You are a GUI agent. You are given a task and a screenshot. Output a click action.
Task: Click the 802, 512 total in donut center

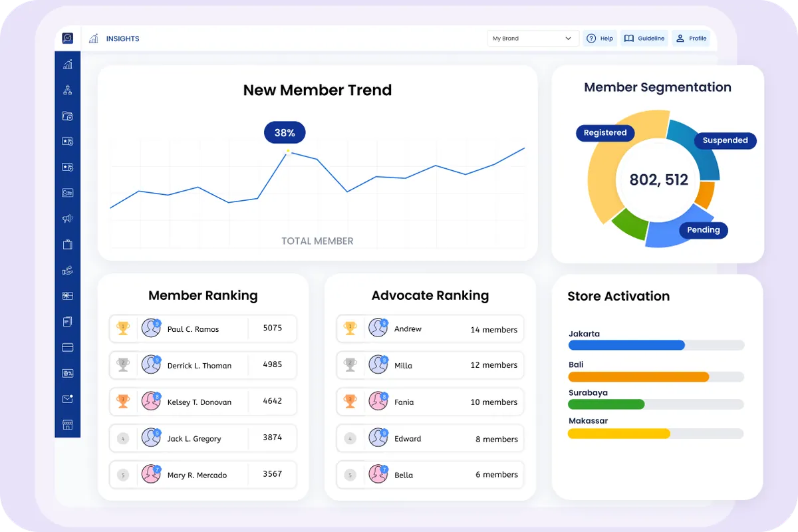click(659, 180)
